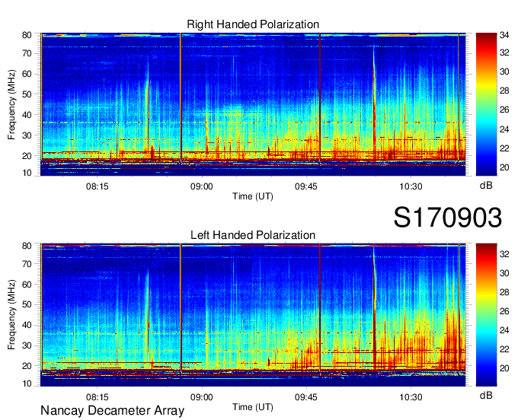Click the 34 value on the upper colorbar

pos(504,35)
